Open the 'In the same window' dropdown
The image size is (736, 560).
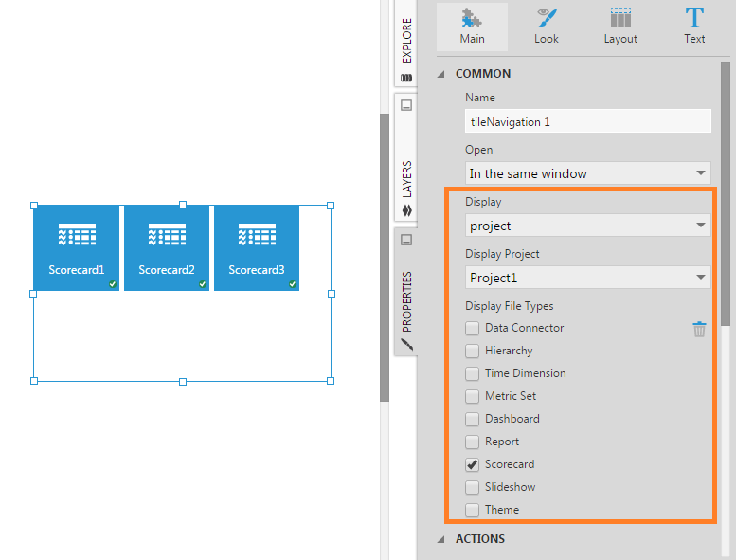click(588, 173)
